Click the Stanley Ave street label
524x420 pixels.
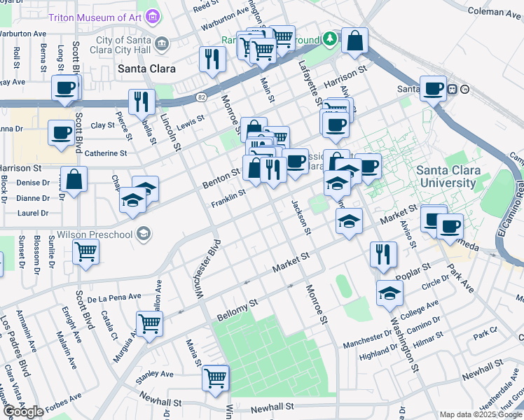pos(154,377)
